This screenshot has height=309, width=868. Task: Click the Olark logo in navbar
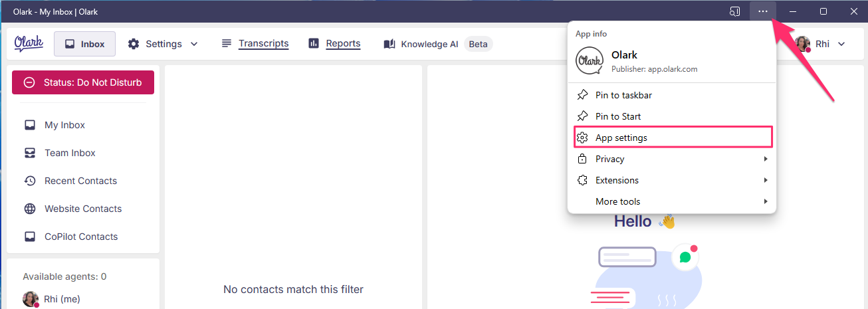click(x=29, y=44)
